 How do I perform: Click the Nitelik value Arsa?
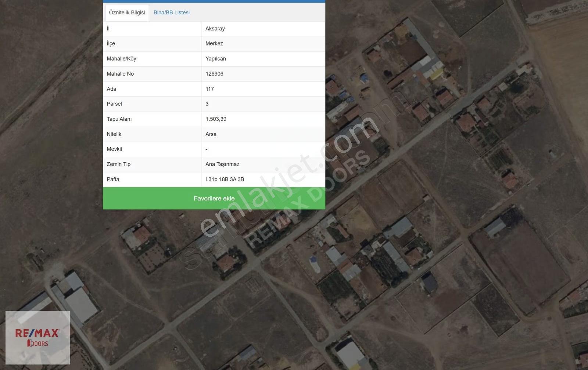[211, 134]
